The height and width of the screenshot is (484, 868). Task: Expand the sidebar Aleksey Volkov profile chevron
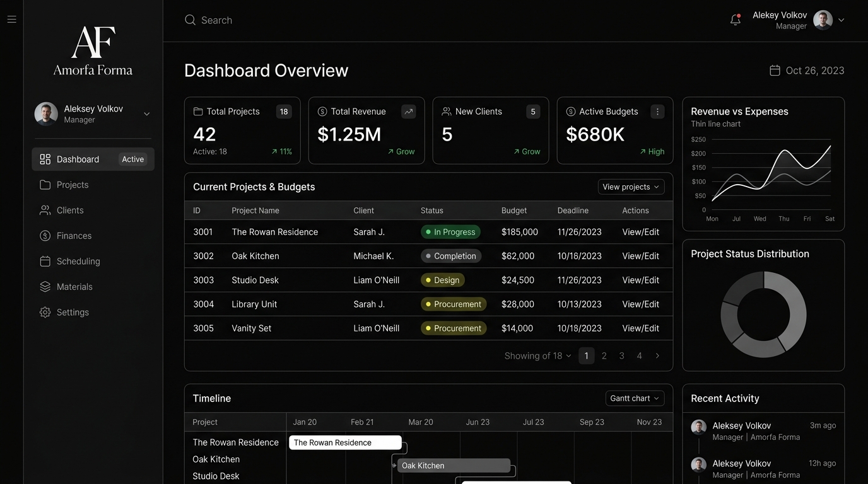coord(146,114)
